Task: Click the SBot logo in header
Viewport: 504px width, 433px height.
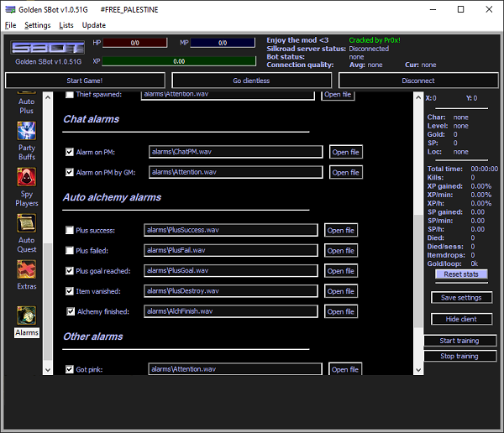Action: point(35,47)
